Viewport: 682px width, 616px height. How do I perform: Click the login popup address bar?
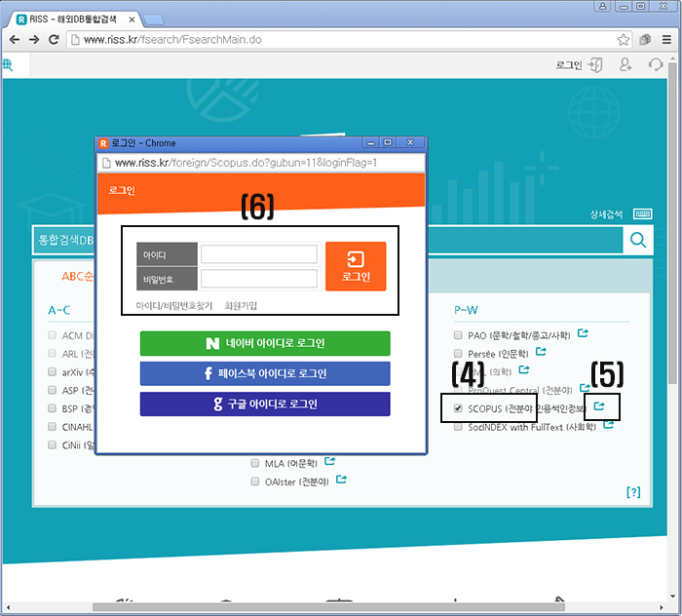click(261, 163)
